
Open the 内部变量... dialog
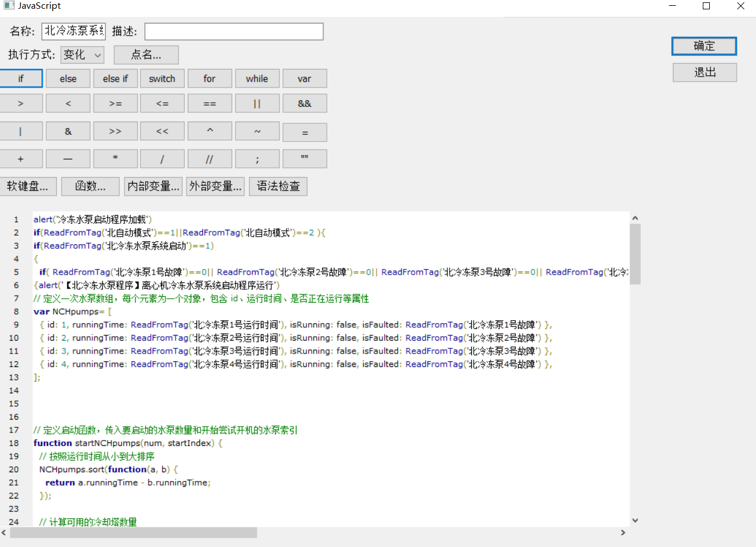[153, 186]
